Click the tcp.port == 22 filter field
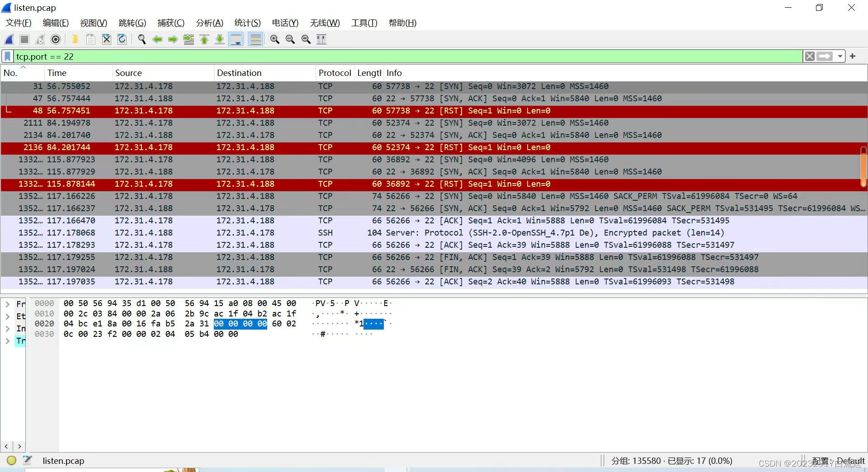This screenshot has height=472, width=868. coord(408,57)
